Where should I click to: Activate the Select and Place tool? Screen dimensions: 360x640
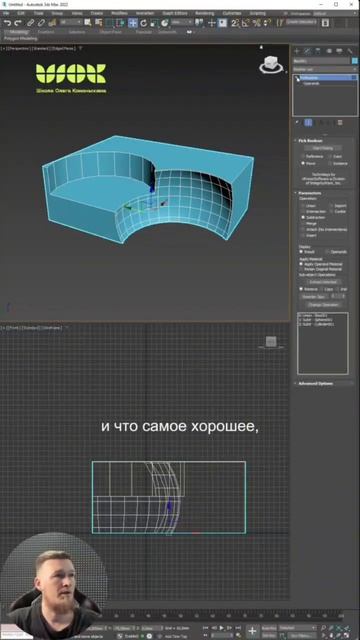(164, 23)
